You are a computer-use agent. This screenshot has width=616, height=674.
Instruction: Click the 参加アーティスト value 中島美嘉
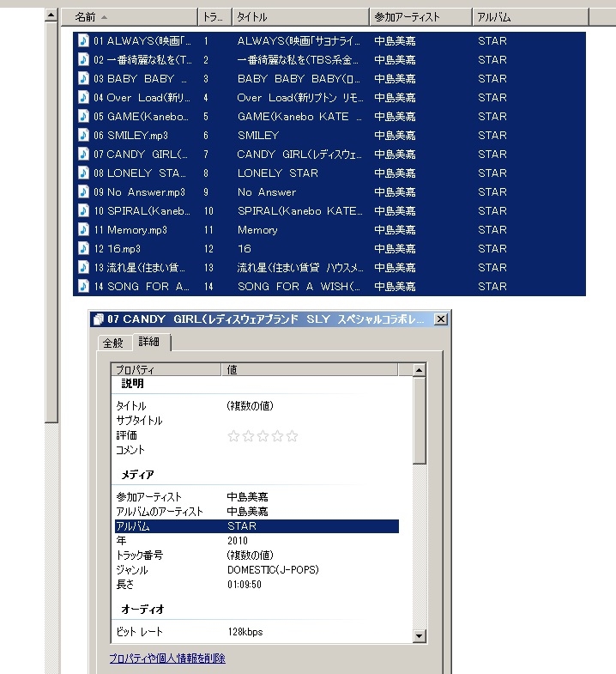247,497
